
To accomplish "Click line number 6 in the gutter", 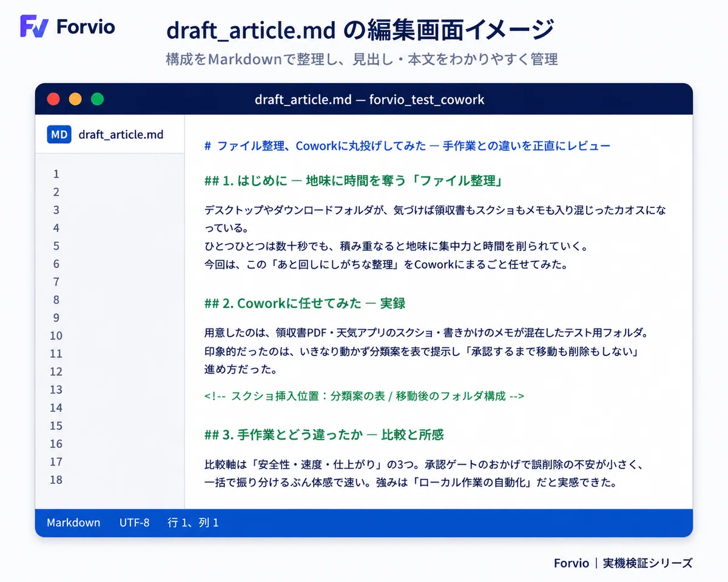I will point(56,264).
